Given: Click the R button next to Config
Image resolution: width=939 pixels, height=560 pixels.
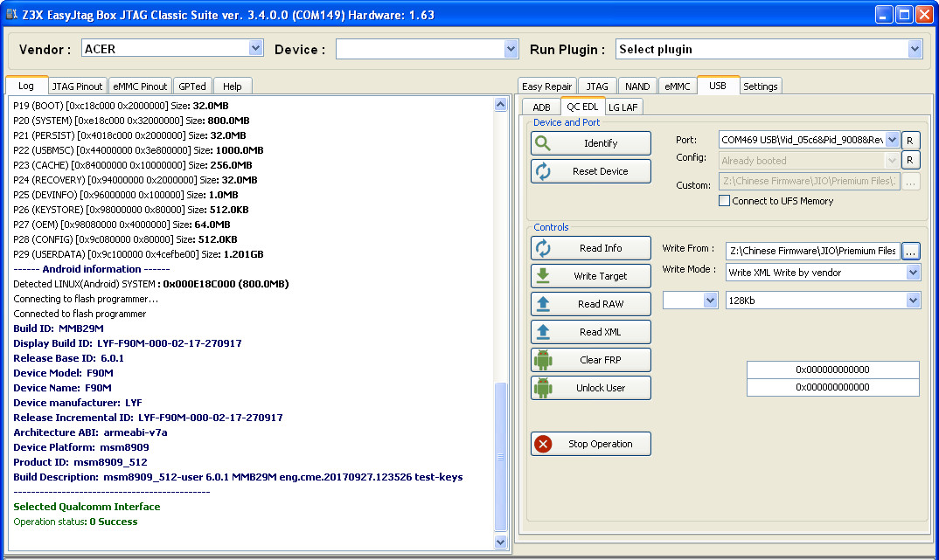Looking at the screenshot, I should point(910,161).
